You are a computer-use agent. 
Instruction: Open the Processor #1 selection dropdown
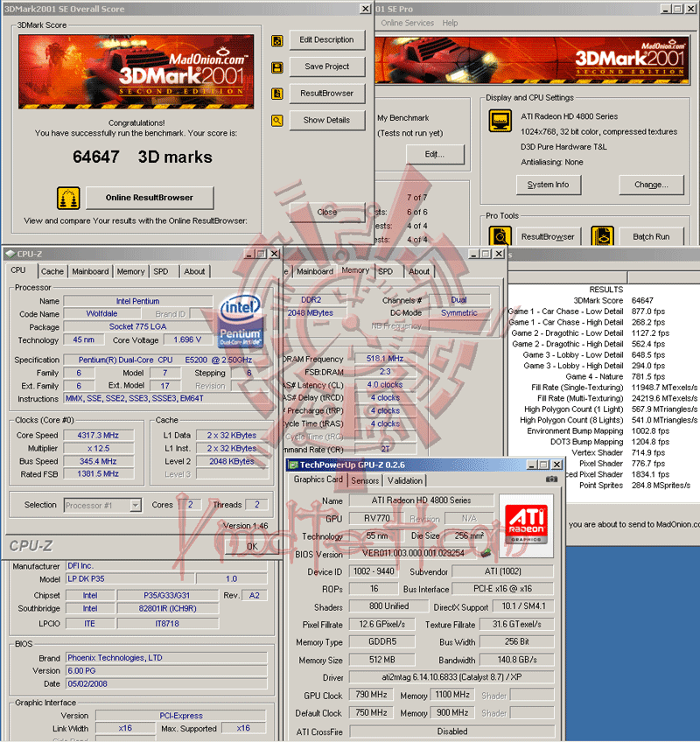[x=136, y=506]
